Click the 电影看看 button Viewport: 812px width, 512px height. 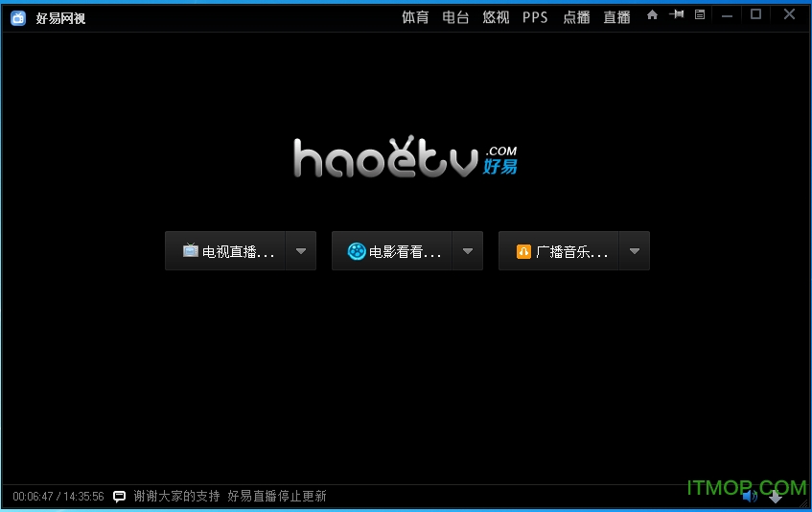pyautogui.click(x=392, y=251)
